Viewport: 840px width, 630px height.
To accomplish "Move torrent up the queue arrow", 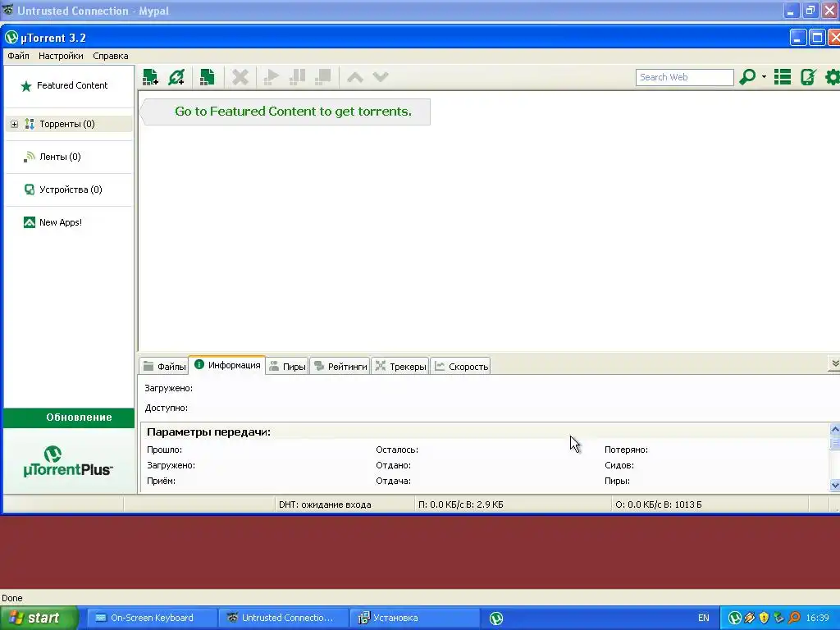I will tap(355, 77).
